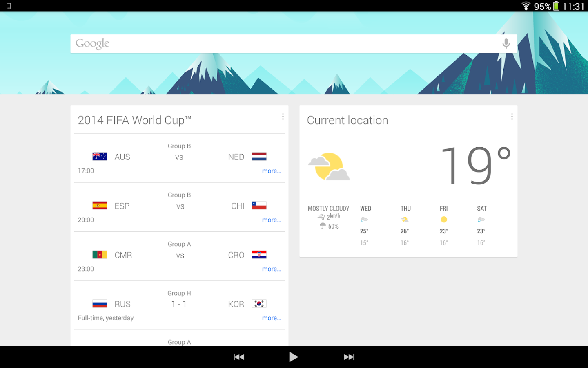
Task: Tap the Australia flag next to AUS
Action: pyautogui.click(x=99, y=156)
